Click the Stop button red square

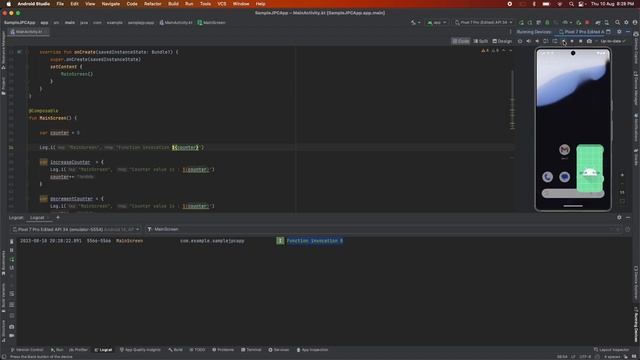[x=587, y=22]
